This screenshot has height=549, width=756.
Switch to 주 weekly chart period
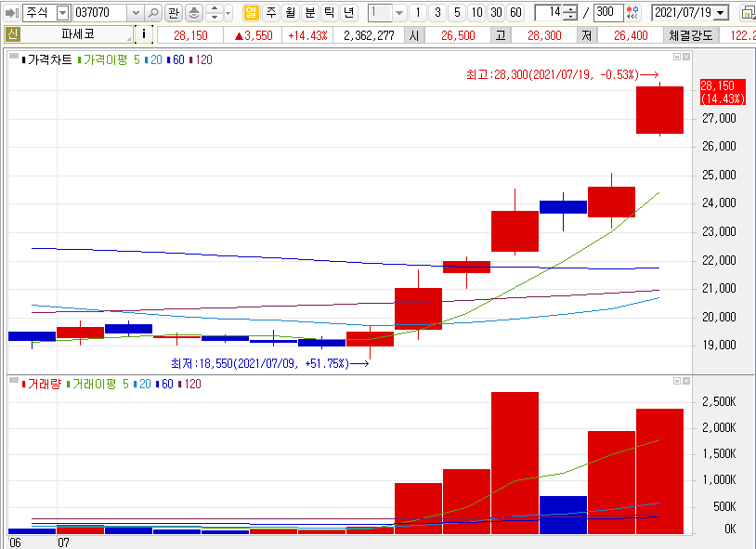coord(271,13)
